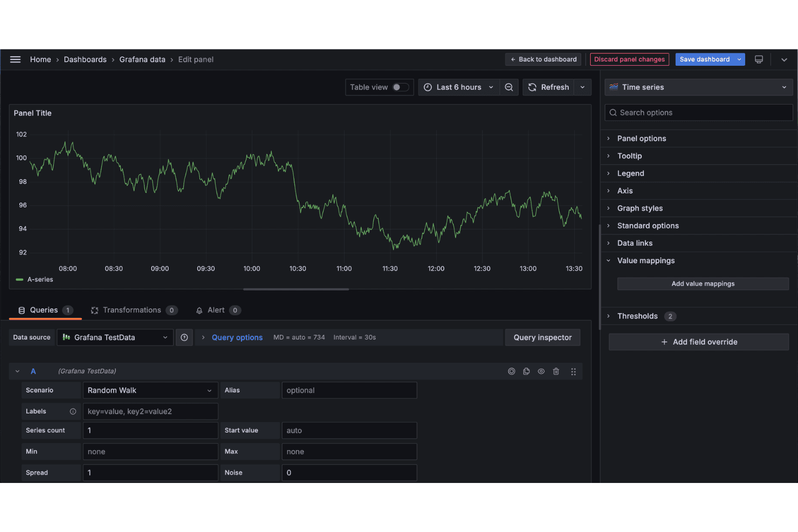Viewport: 798px width, 532px height.
Task: Toggle Table view switch
Action: tap(400, 87)
